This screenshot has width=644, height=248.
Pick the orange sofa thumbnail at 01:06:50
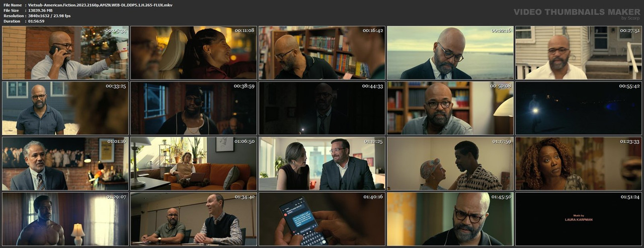click(194, 163)
